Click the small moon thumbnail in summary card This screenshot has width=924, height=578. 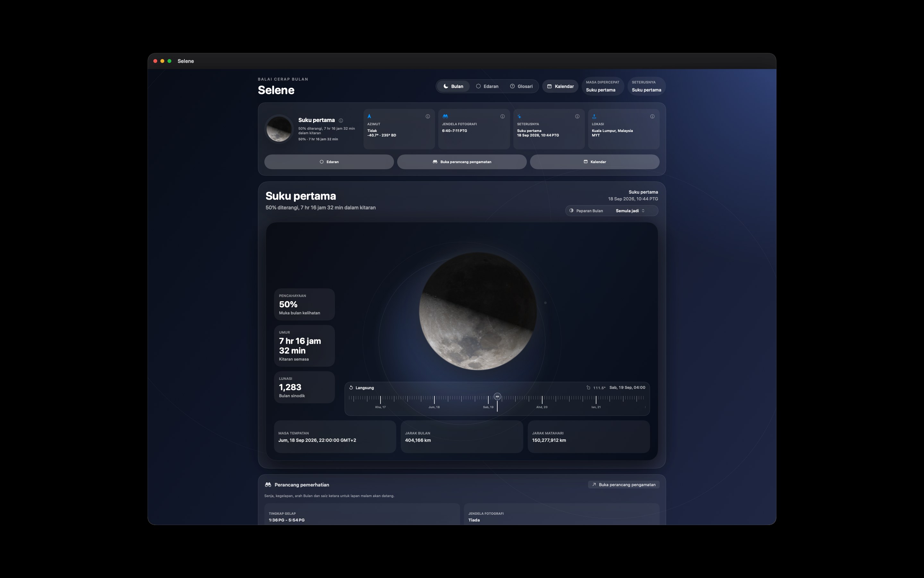(279, 129)
